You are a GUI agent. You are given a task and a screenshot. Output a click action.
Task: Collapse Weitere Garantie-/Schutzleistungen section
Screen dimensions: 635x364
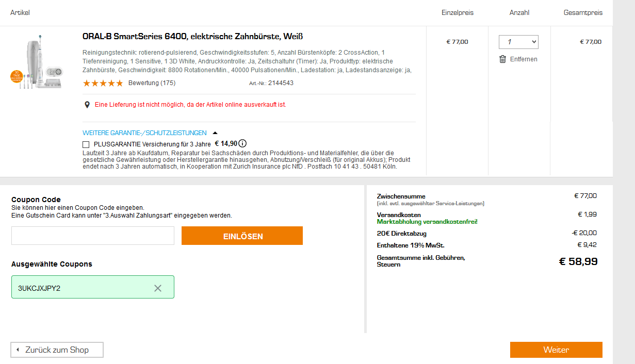144,133
